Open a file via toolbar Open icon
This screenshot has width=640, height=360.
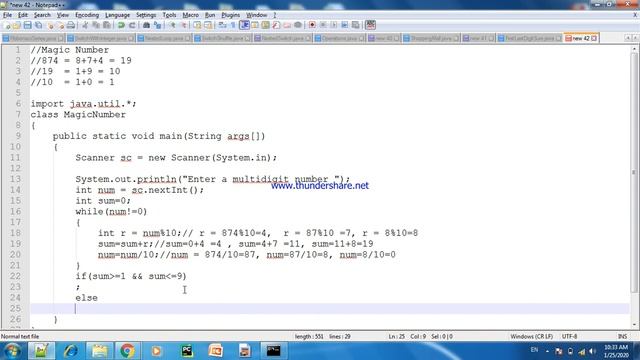17,25
